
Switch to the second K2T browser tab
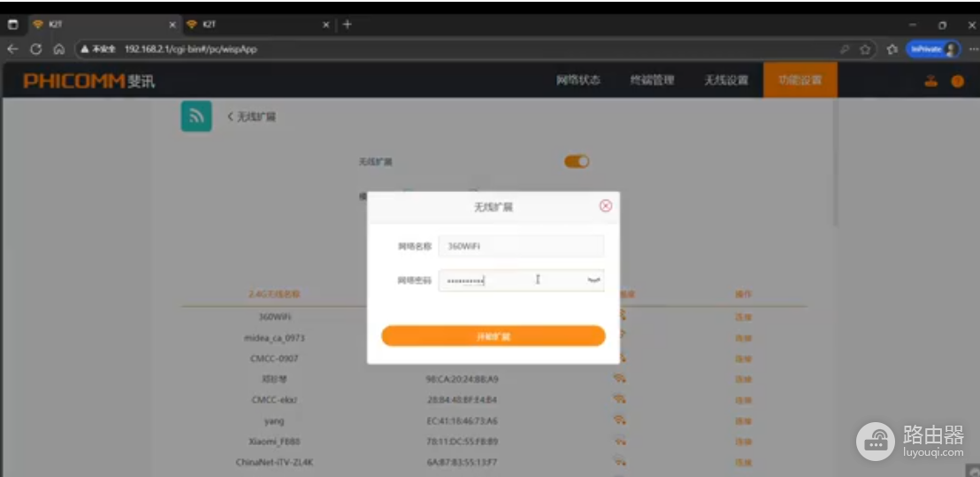point(257,25)
